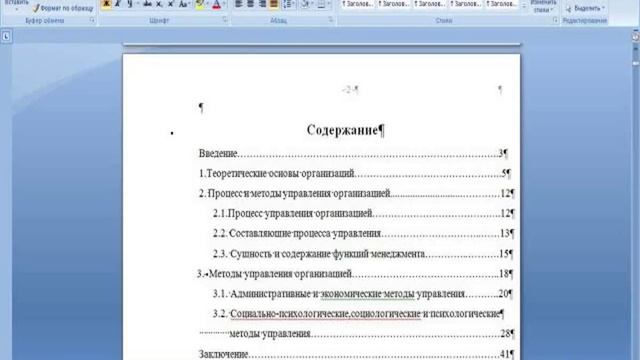Click line '3.1. Административные и экономические методы'
The height and width of the screenshot is (360, 640).
[362, 293]
